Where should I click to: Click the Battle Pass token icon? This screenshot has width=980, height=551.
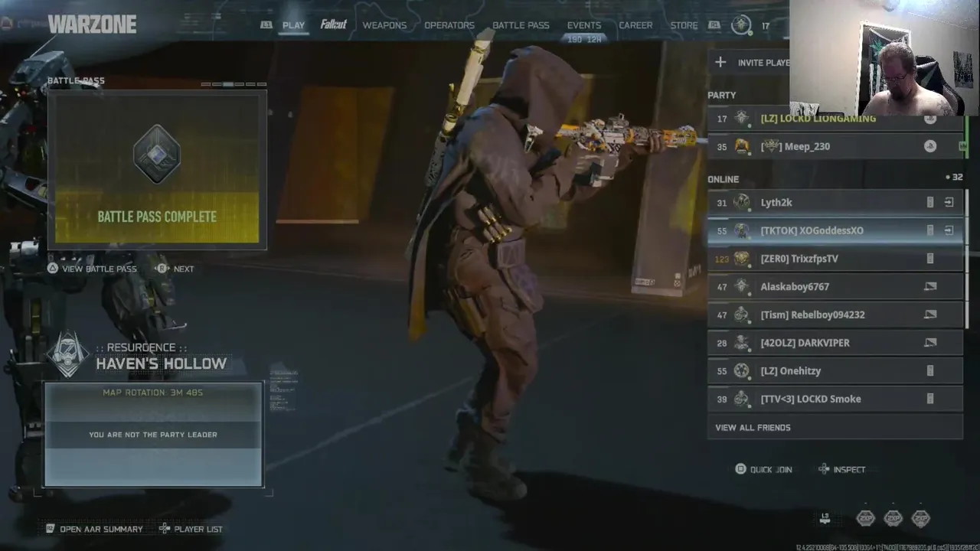coord(157,154)
